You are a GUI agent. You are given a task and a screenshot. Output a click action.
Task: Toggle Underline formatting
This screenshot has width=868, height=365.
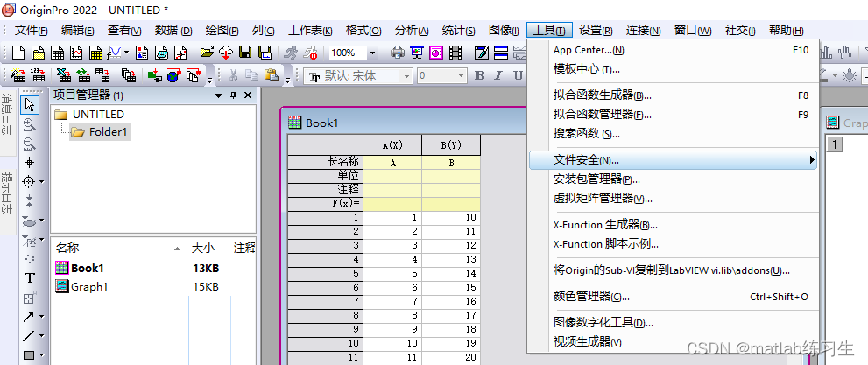click(519, 76)
